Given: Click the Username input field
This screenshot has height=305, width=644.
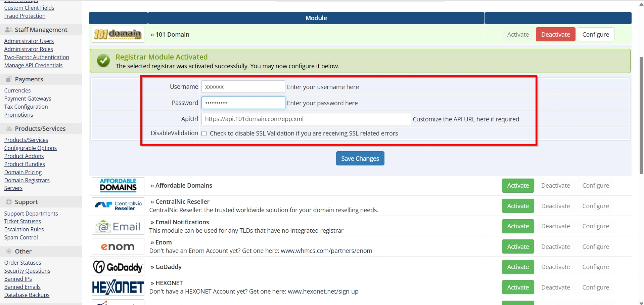Looking at the screenshot, I should [x=243, y=87].
